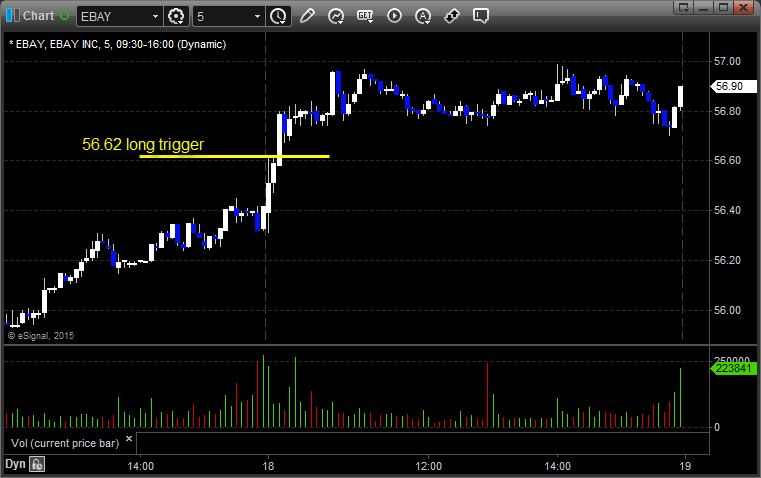Click the play bar replay icon
The height and width of the screenshot is (478, 761).
coord(394,16)
